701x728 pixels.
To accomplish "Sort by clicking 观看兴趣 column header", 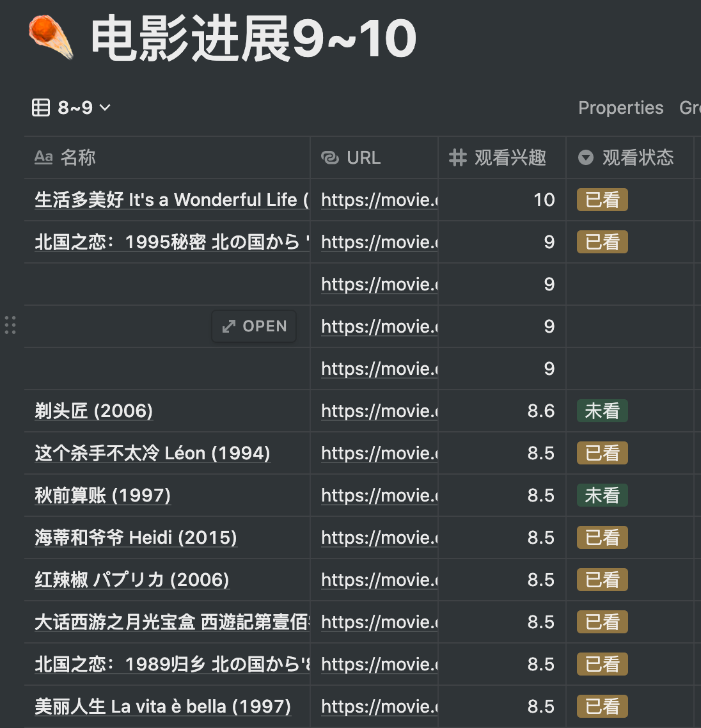I will [510, 157].
